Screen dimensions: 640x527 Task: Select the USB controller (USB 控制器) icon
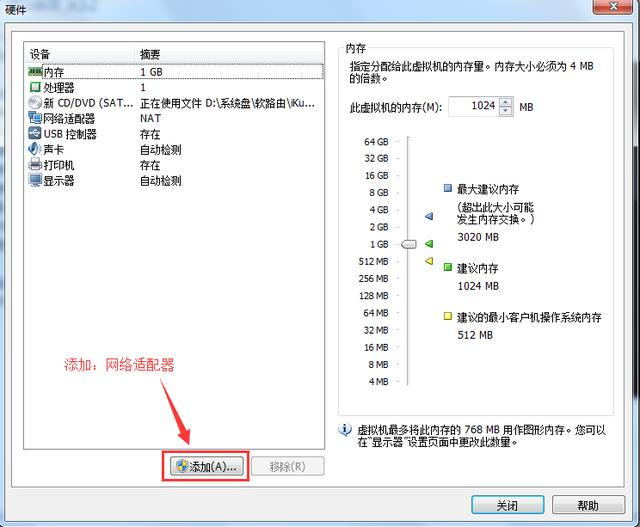point(35,134)
